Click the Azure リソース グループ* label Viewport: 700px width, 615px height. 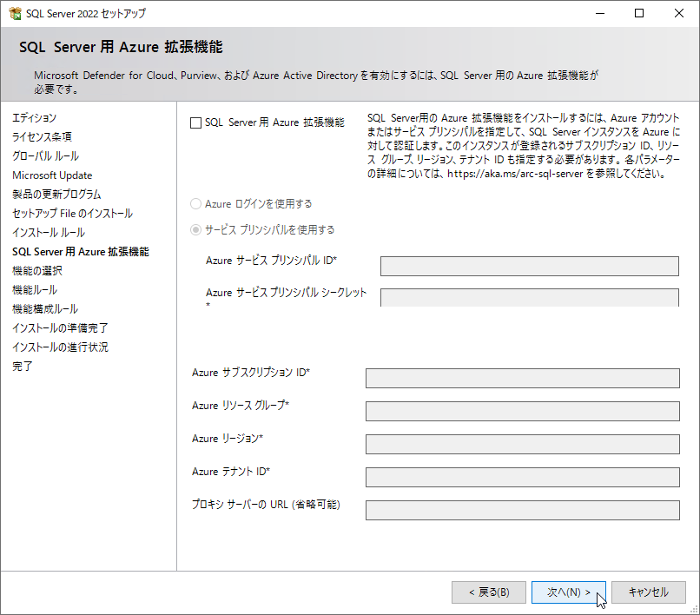point(241,406)
